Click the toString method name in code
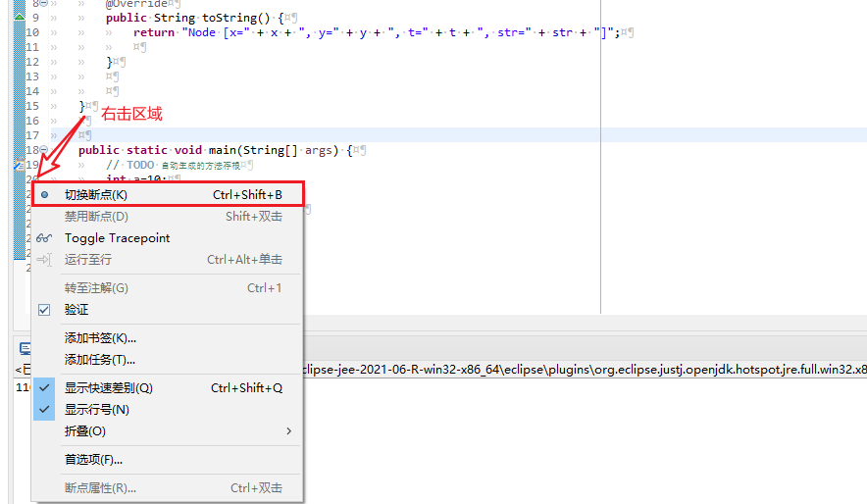The width and height of the screenshot is (867, 504). click(233, 18)
